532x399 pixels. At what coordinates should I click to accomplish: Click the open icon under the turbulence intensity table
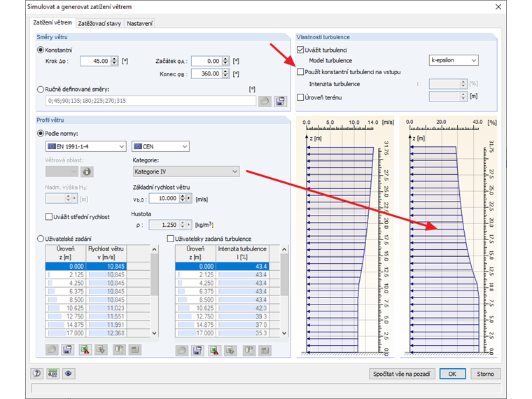(181, 351)
